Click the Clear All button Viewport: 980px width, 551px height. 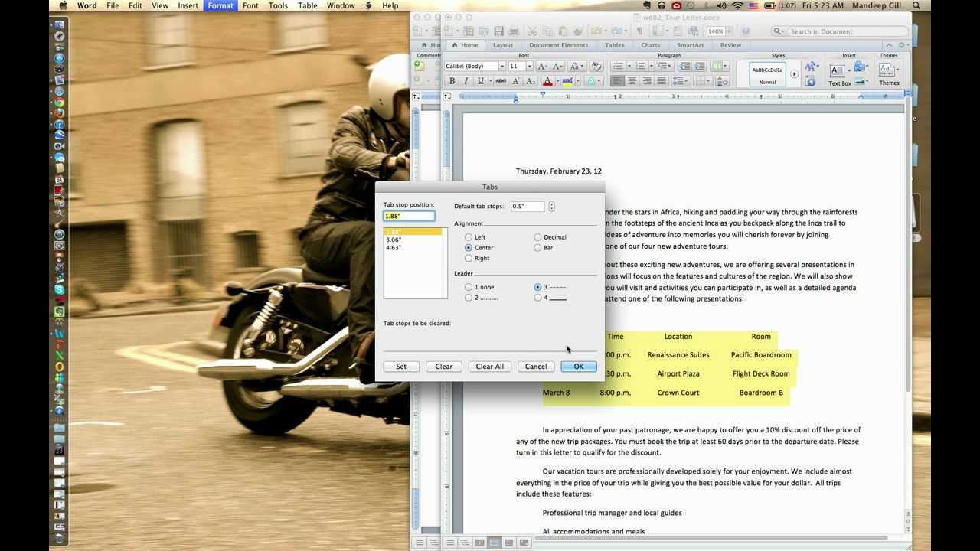490,367
